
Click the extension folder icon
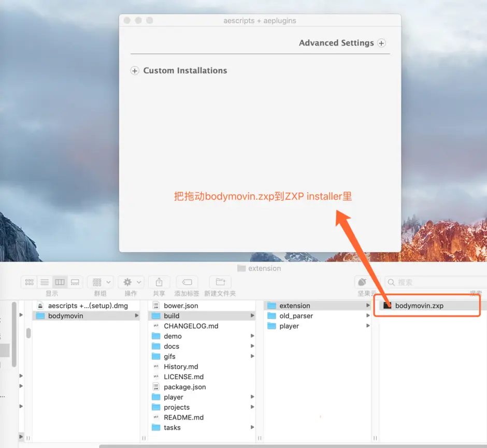(272, 306)
